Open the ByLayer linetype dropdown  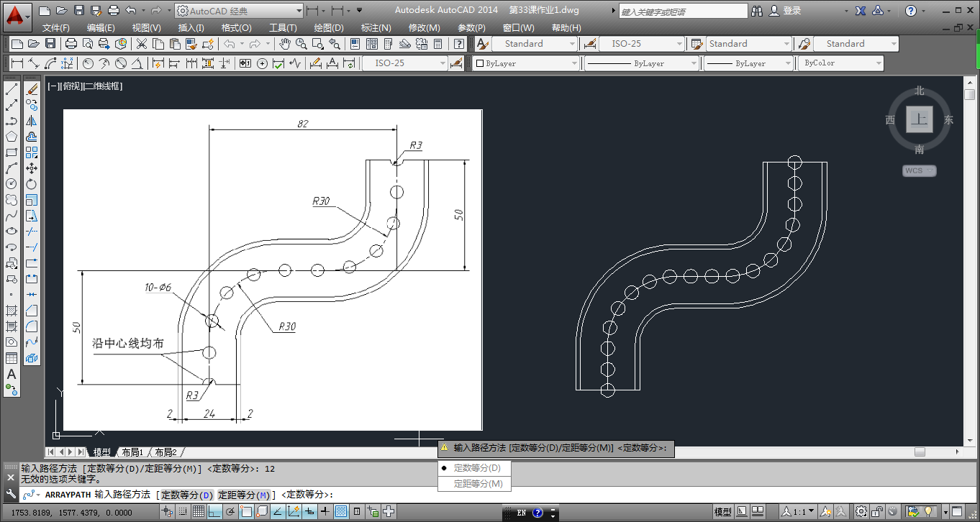[x=641, y=63]
